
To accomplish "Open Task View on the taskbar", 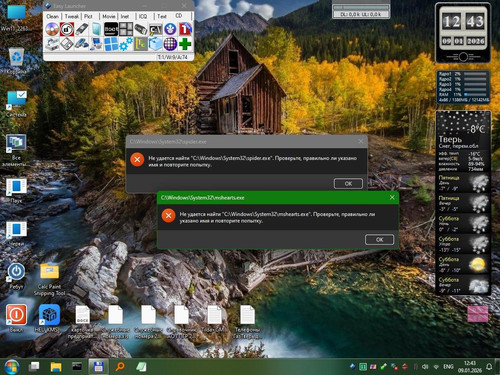I will pos(34,367).
